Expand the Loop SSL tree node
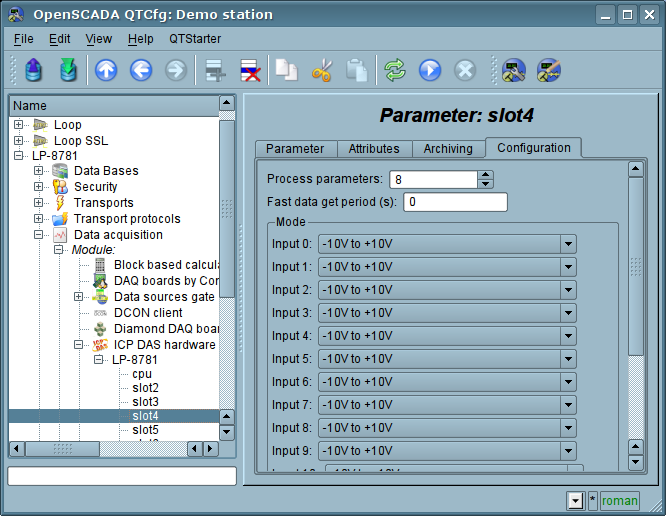 coord(19,141)
